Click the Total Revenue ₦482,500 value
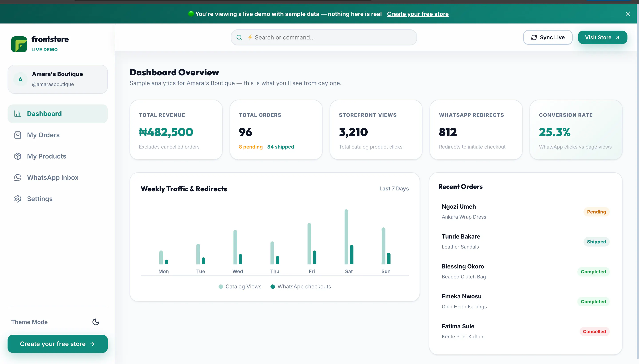 click(166, 132)
